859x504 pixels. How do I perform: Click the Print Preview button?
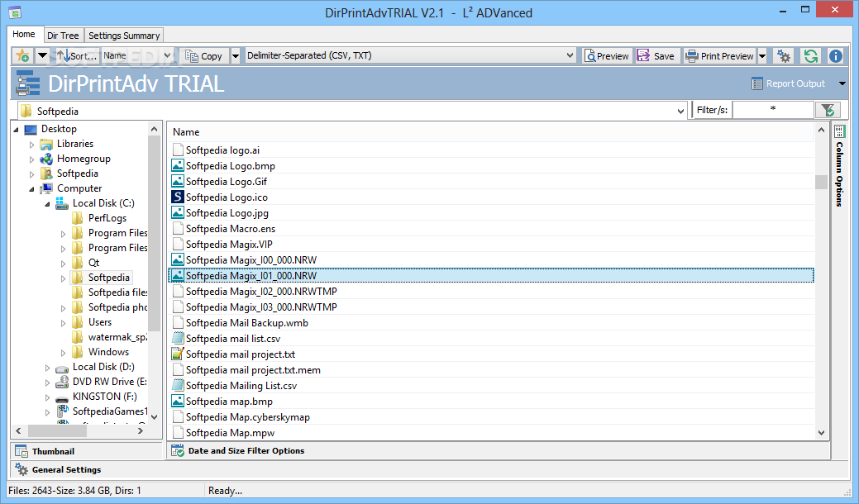pos(720,56)
